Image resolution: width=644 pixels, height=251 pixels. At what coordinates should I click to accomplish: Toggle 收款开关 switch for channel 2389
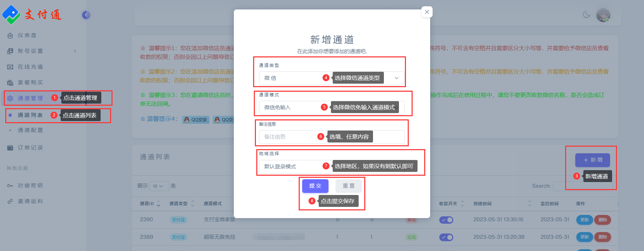point(446,237)
